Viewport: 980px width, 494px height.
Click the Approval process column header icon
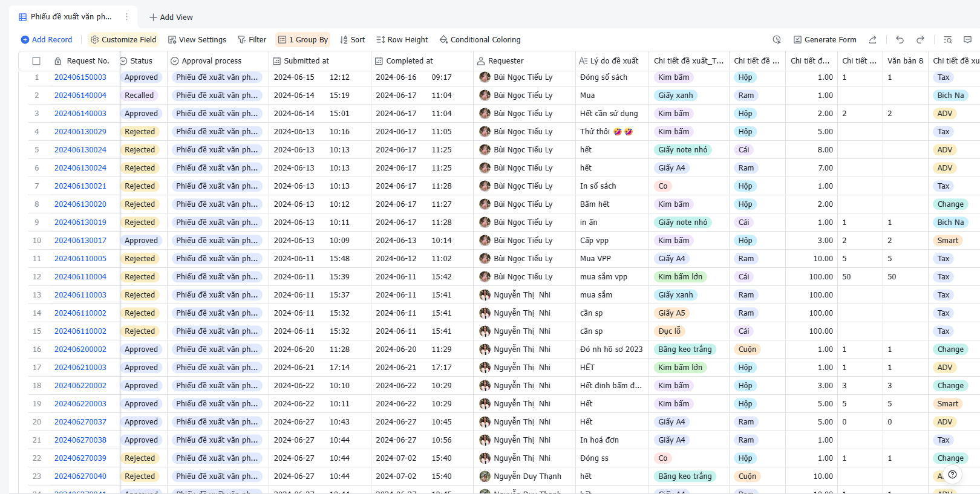pyautogui.click(x=175, y=61)
